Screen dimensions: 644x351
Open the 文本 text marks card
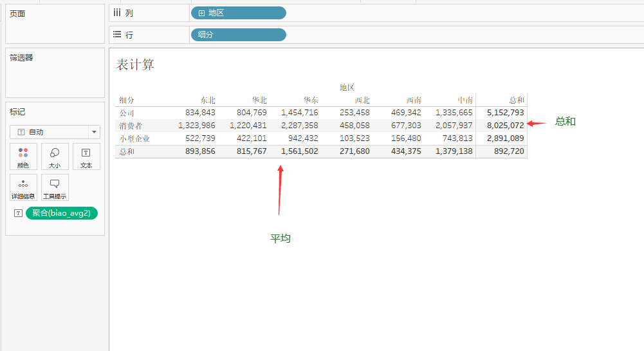pos(86,157)
